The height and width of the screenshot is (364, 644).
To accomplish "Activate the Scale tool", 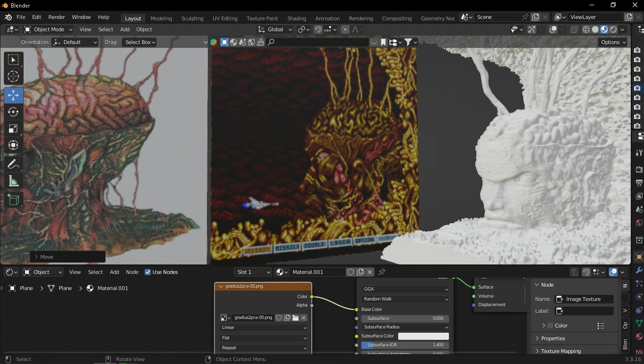I will 13,128.
